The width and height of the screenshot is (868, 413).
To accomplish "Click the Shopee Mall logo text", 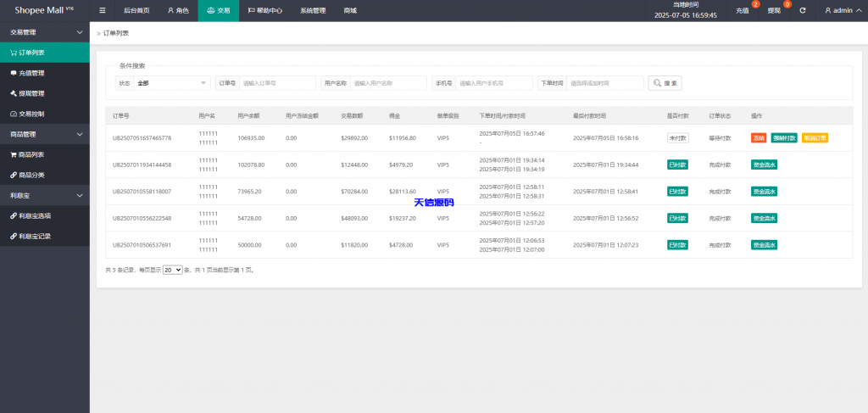I will click(40, 10).
